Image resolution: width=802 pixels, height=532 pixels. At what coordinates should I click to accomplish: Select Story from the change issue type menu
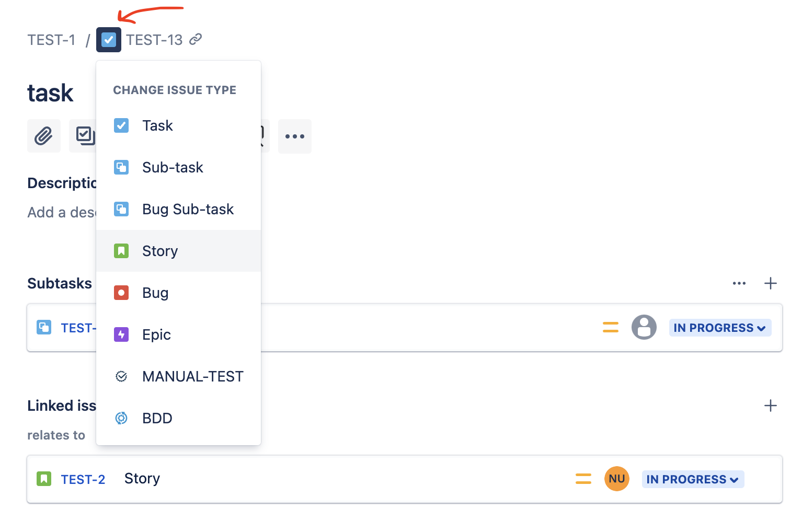click(x=160, y=251)
